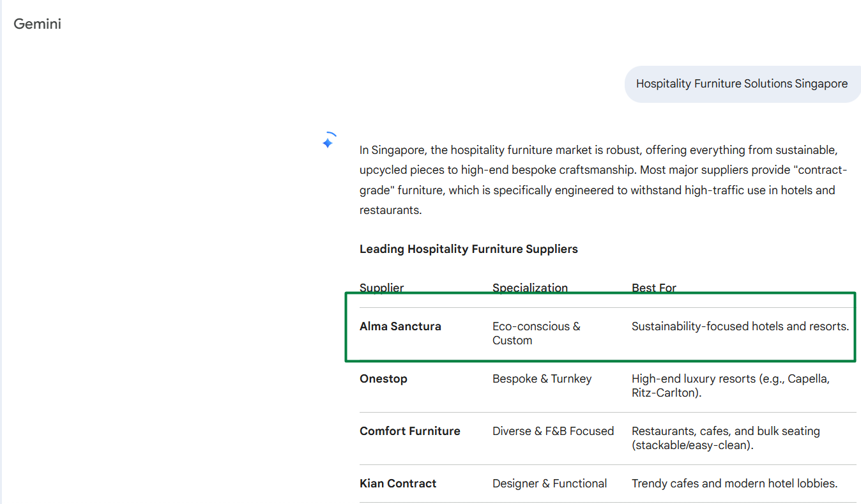Click the Specialization column header
Viewport: 861px width, 504px height.
530,287
